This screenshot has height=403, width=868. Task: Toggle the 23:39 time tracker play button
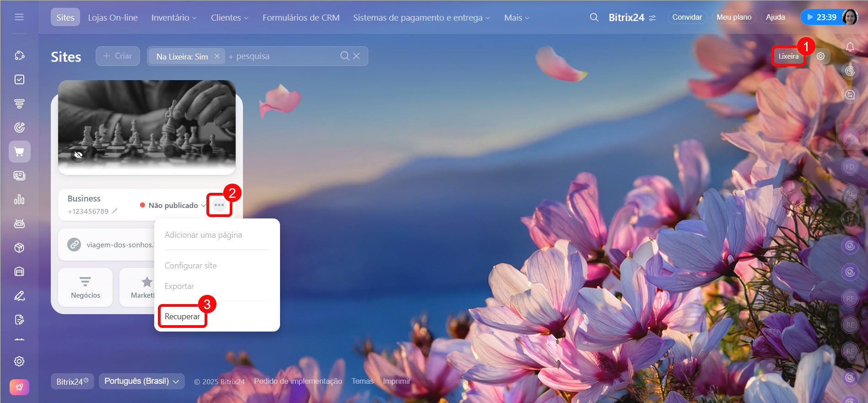pos(810,17)
